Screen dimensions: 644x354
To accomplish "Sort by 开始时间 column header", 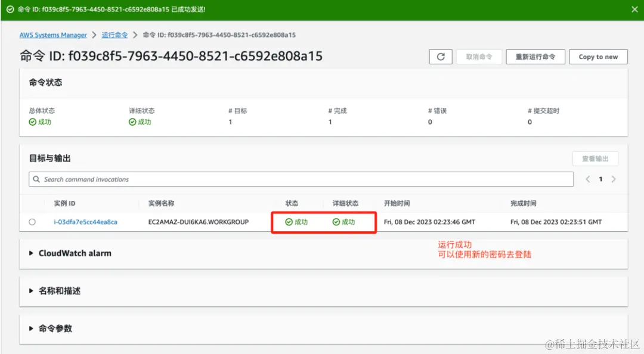I will tap(397, 203).
